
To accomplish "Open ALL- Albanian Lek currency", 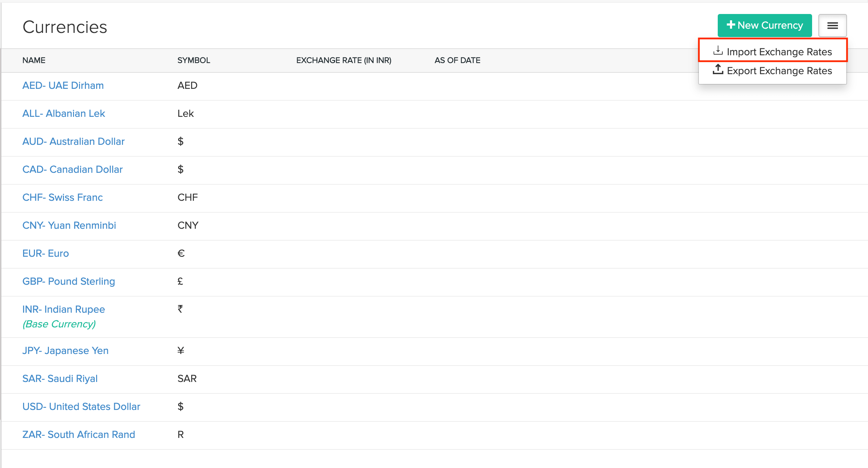I will [x=64, y=113].
